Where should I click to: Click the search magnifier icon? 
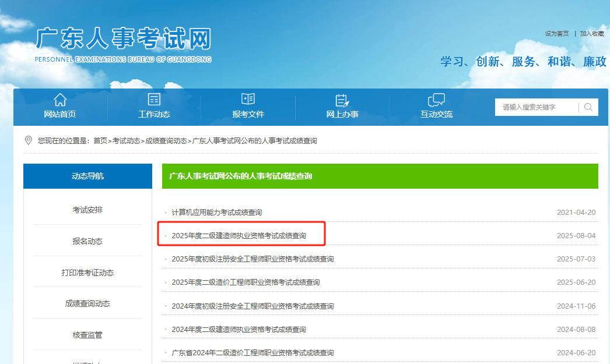589,107
